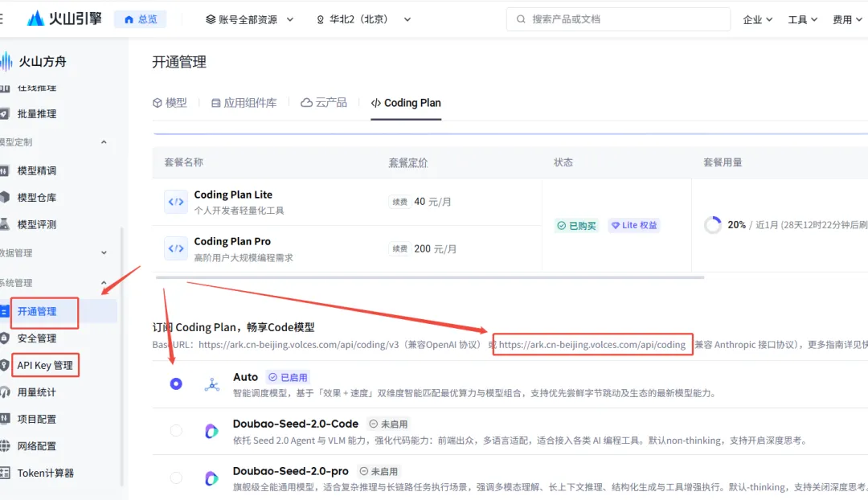This screenshot has height=500, width=868.
Task: Click the Coding Plan Pro code icon
Action: [176, 248]
